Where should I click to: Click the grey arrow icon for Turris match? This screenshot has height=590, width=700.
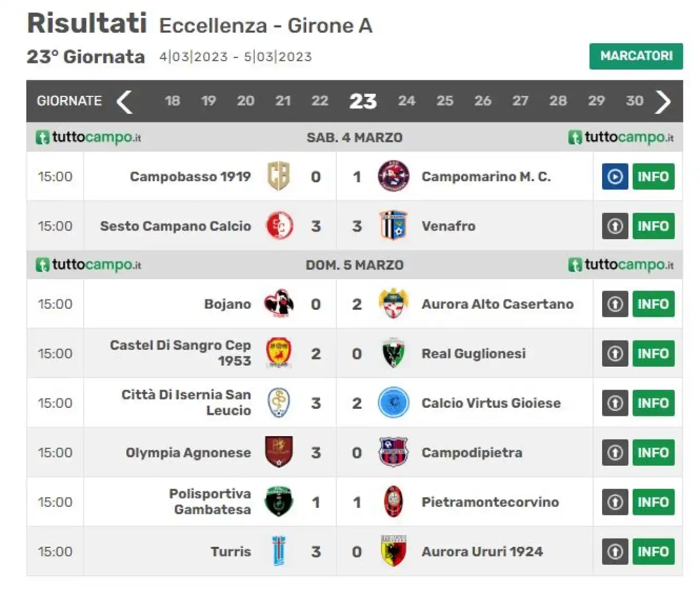(615, 552)
